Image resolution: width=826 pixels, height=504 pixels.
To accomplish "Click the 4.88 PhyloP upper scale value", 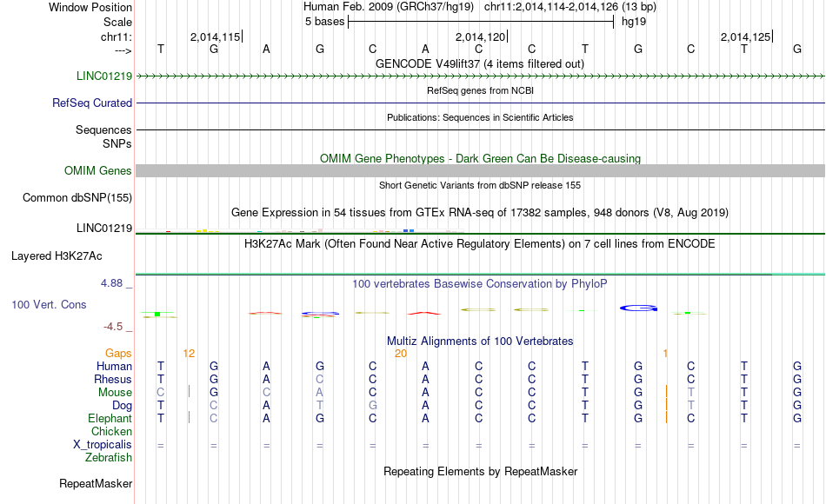I will (x=111, y=283).
